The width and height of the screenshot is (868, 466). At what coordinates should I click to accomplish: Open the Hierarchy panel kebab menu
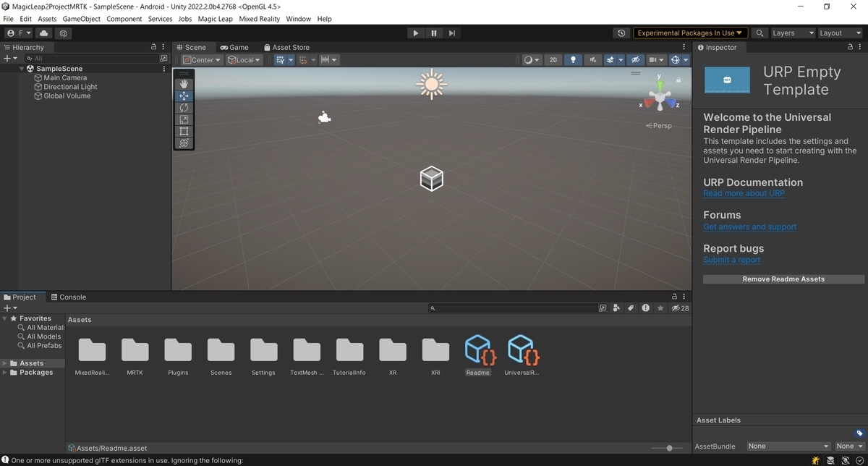(x=163, y=47)
